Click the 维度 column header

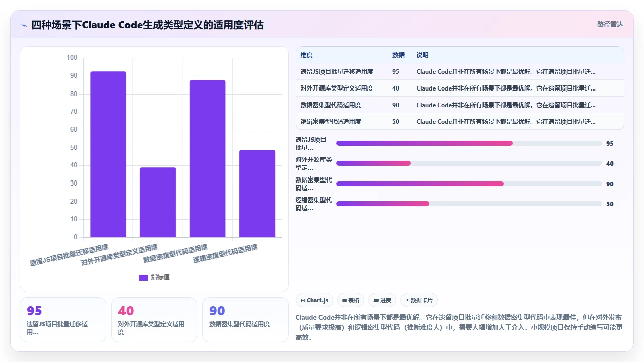[x=306, y=55]
